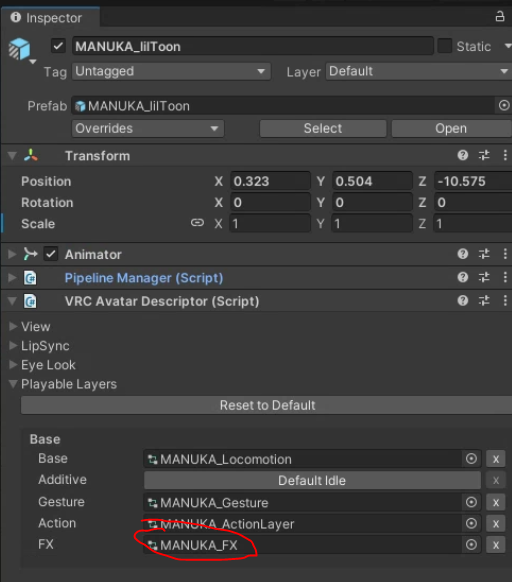Click VRC Avatar Descriptor script icon
The image size is (512, 582).
(30, 301)
